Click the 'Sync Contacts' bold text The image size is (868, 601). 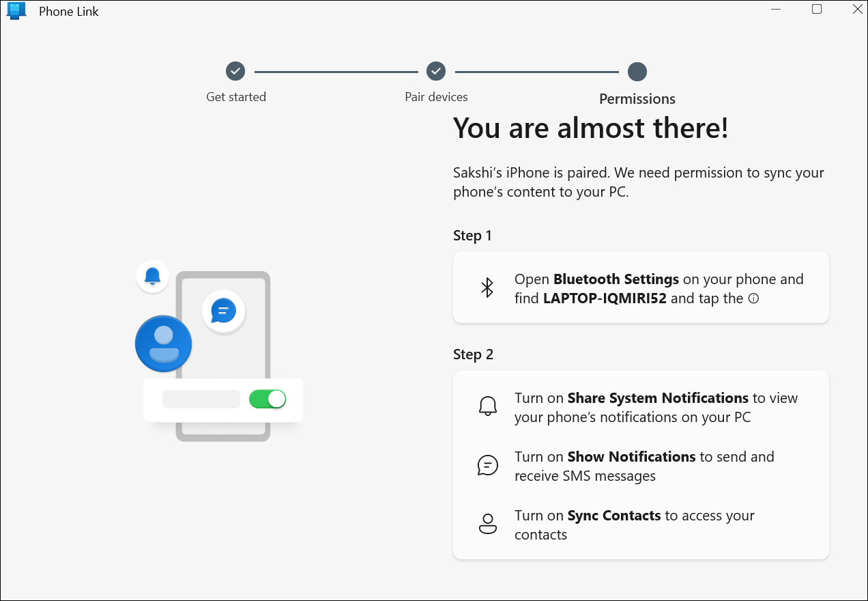point(614,516)
